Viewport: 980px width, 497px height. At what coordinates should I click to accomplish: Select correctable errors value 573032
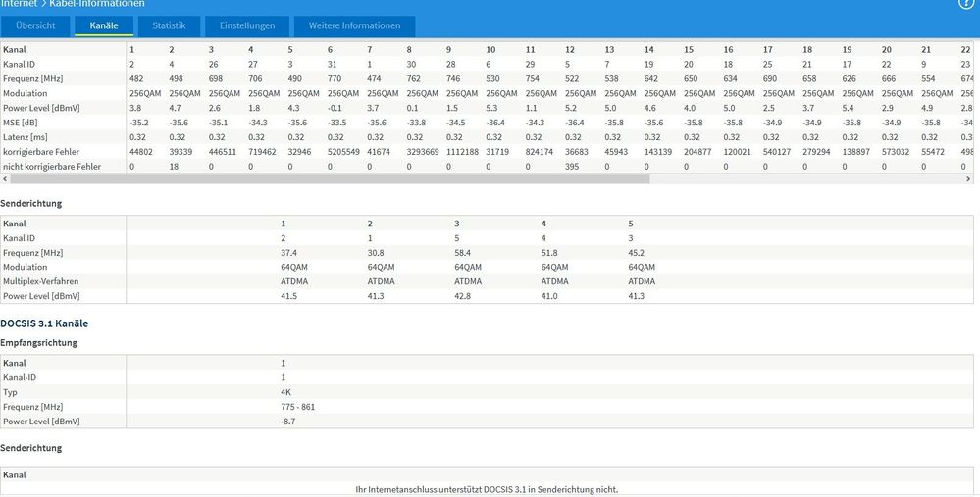pos(896,152)
